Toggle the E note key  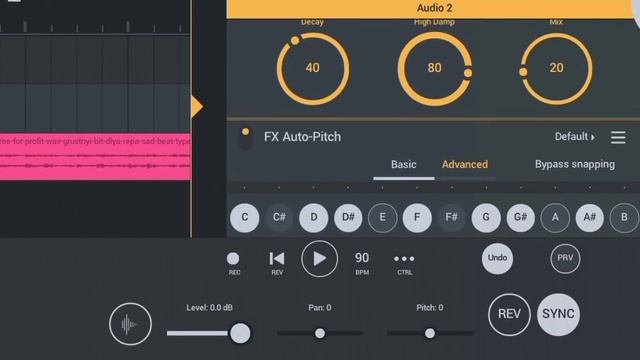click(382, 217)
